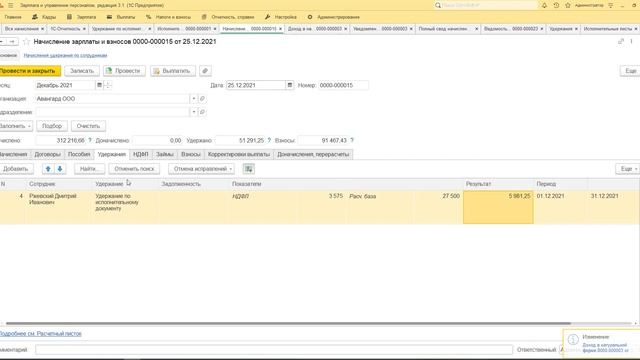Viewport: 640px width, 360px height.
Task: Open Начисления удержаний по сотрудникам link
Action: pyautogui.click(x=65, y=55)
